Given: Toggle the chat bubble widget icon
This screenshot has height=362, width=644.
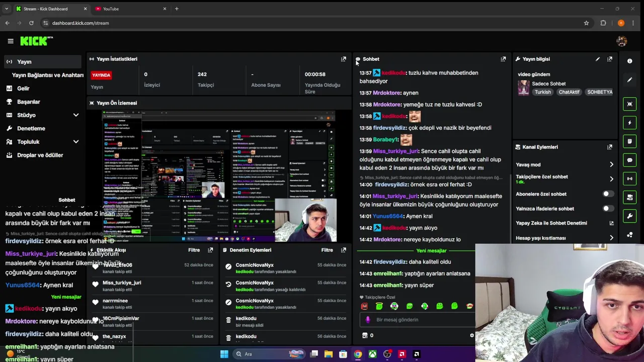Looking at the screenshot, I should (629, 160).
